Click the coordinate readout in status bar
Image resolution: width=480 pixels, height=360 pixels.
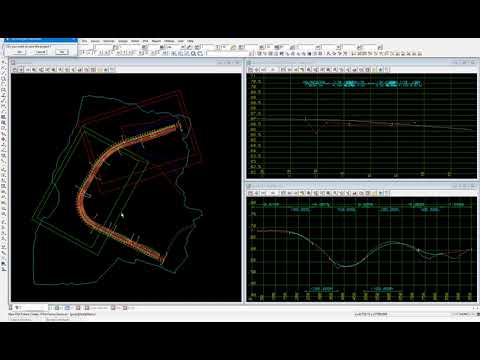click(371, 314)
